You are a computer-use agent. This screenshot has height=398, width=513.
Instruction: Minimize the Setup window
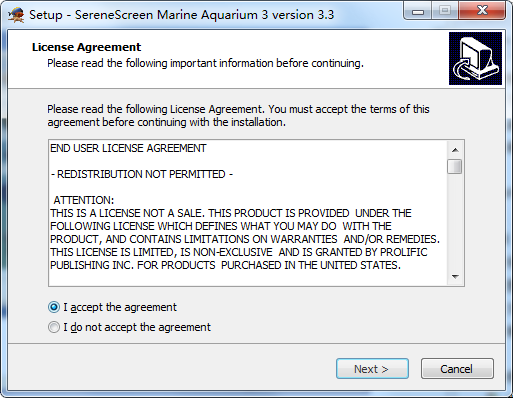click(x=418, y=11)
